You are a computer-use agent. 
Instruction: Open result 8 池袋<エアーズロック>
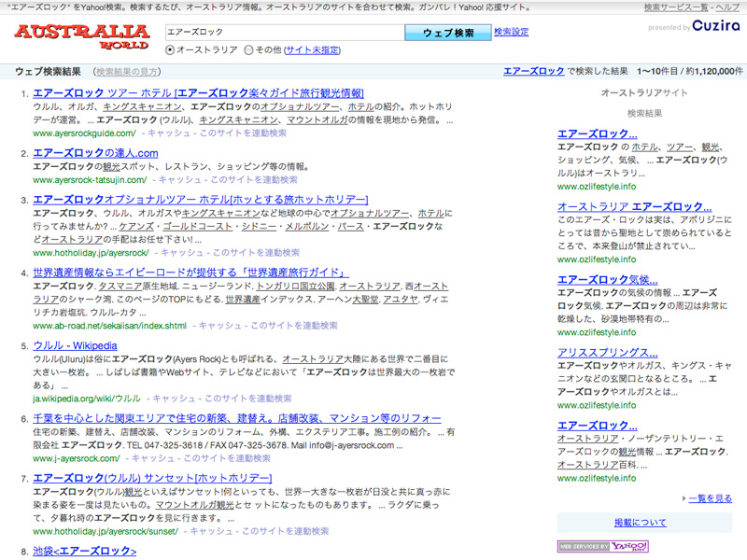coord(84,552)
